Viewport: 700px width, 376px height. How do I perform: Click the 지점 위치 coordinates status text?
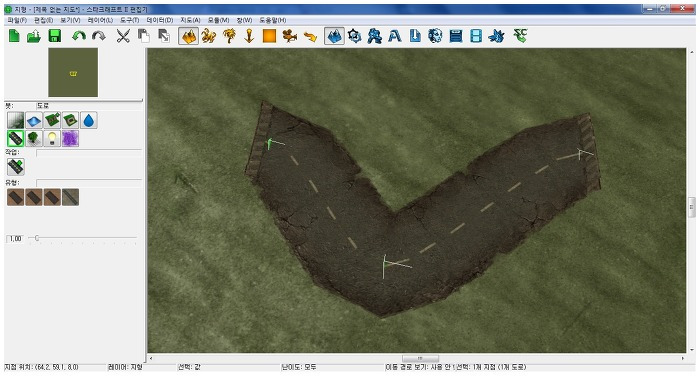click(x=42, y=367)
